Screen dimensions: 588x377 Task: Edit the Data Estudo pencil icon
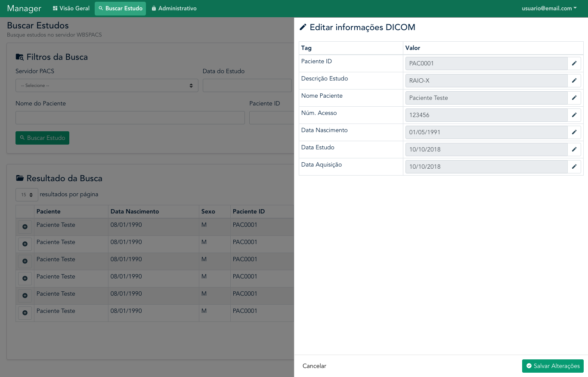(x=574, y=149)
